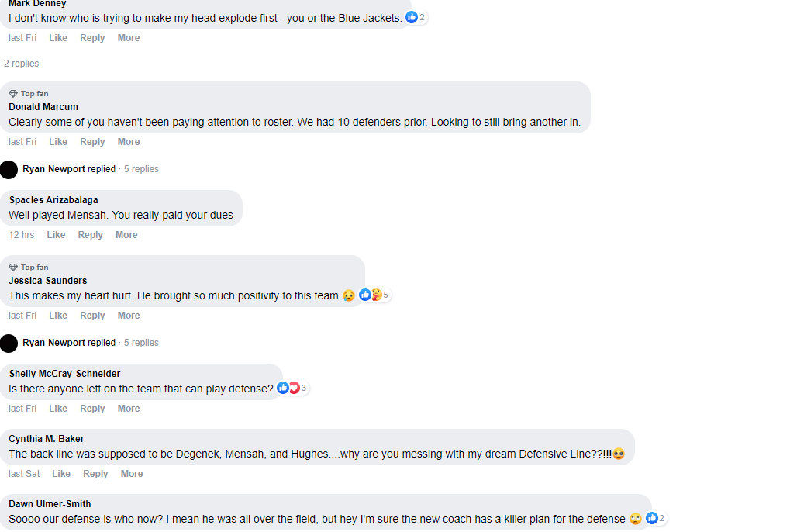Open Dawn Ulmer-Smith's profile name link

(50, 504)
